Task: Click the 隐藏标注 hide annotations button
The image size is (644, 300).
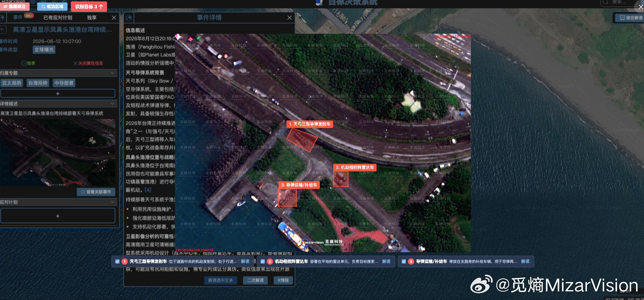Action: tap(15, 7)
